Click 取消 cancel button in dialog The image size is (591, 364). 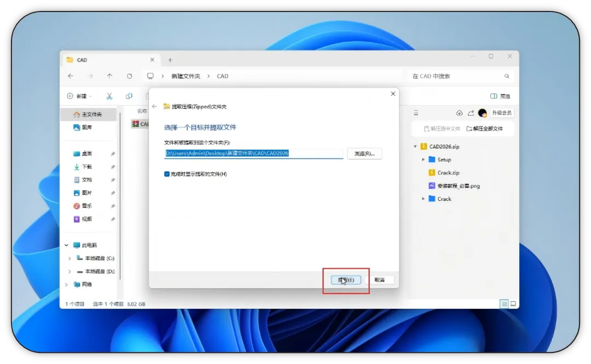click(380, 280)
